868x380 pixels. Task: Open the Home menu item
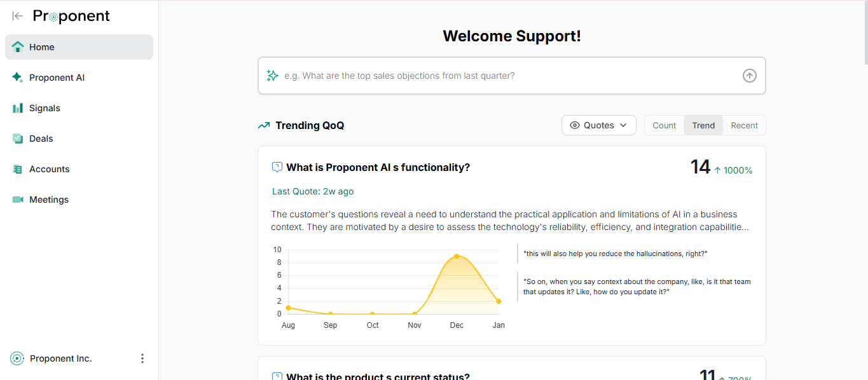pos(79,47)
